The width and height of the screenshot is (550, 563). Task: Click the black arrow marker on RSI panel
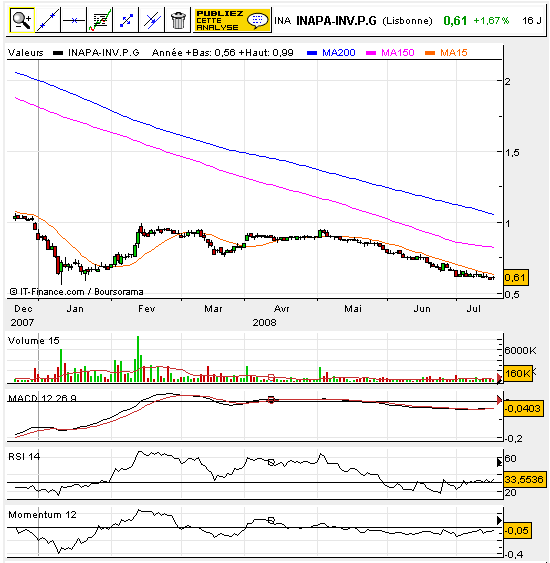pyautogui.click(x=499, y=462)
